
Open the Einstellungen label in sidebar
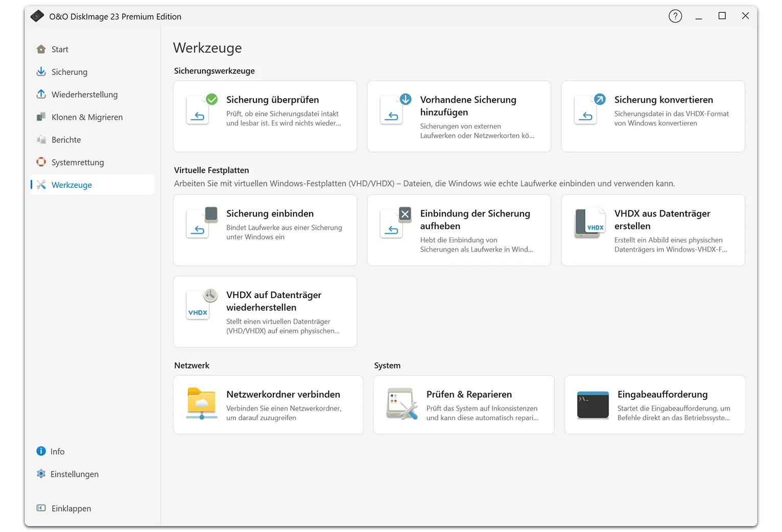pos(75,474)
